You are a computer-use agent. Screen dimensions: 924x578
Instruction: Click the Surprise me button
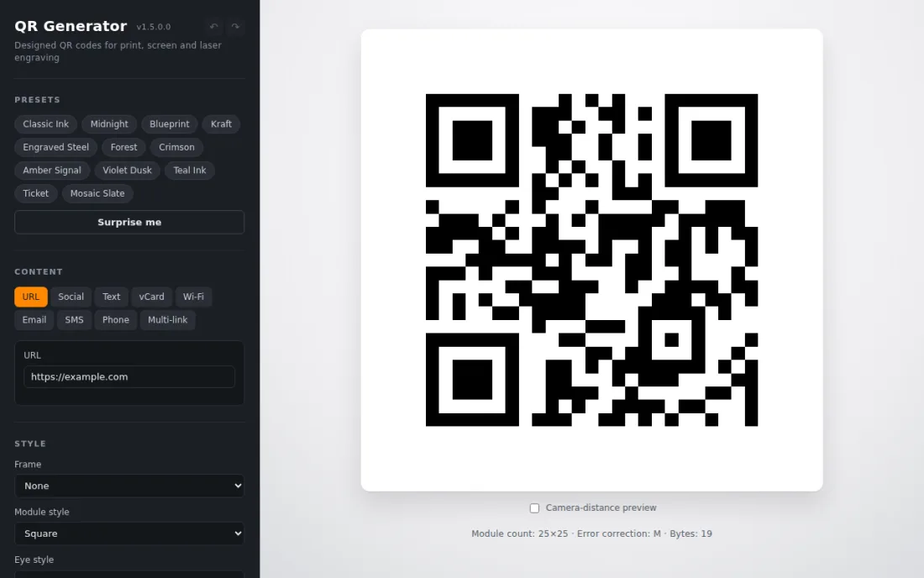pyautogui.click(x=129, y=222)
